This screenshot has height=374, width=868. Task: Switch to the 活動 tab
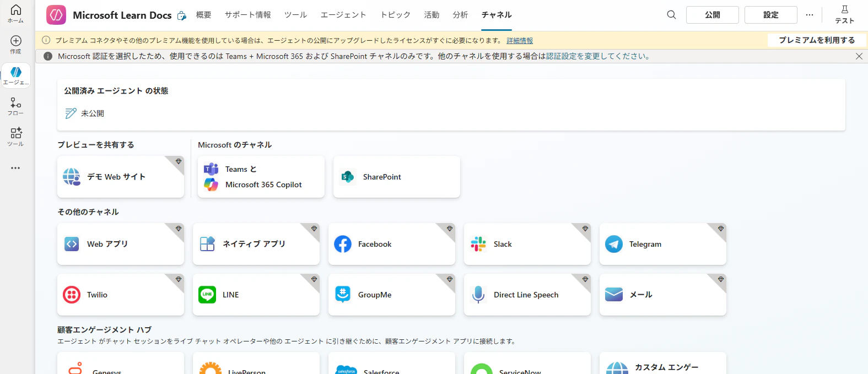tap(432, 15)
